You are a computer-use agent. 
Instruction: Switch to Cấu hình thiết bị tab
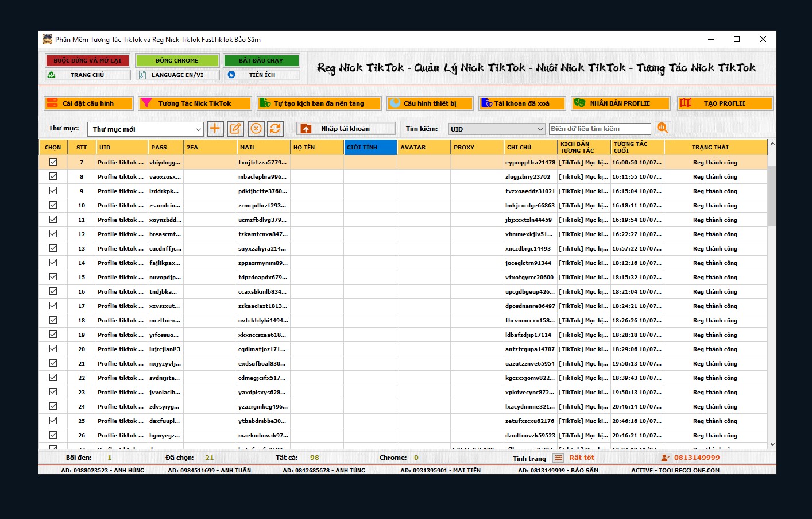coord(430,103)
